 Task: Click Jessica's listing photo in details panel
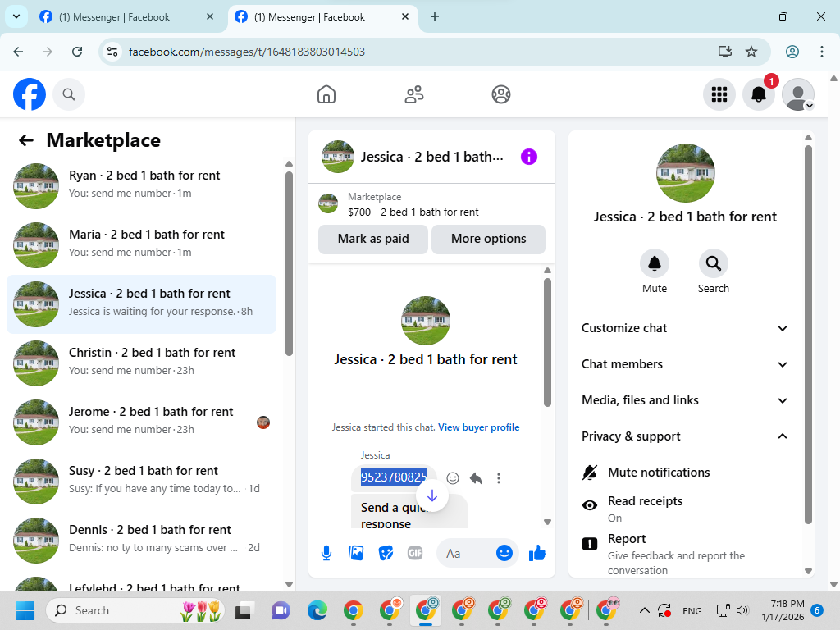(x=685, y=173)
